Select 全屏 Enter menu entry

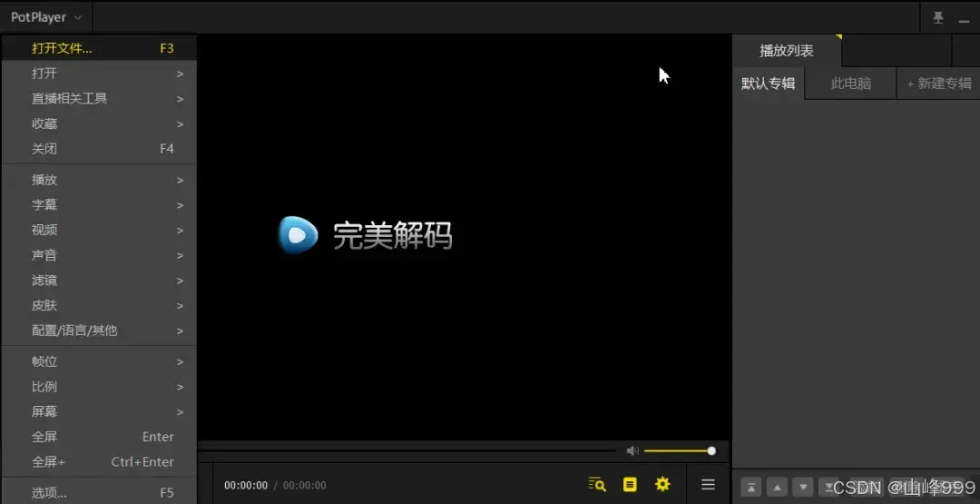coord(100,437)
